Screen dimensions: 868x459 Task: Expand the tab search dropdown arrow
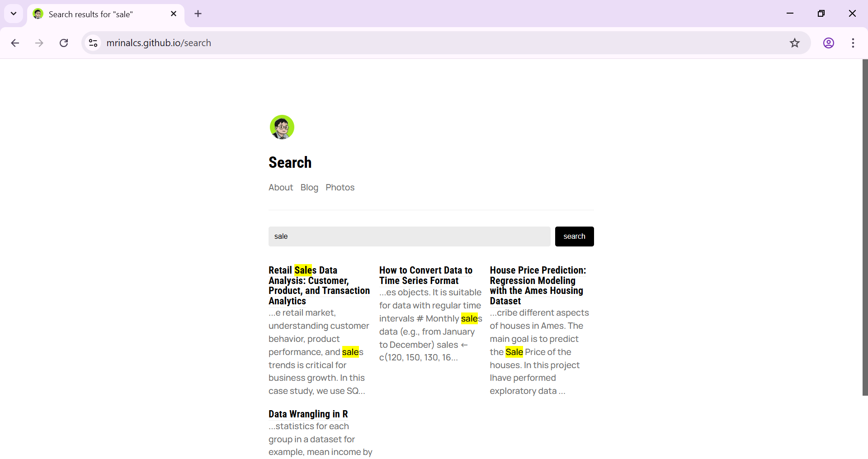[x=14, y=14]
